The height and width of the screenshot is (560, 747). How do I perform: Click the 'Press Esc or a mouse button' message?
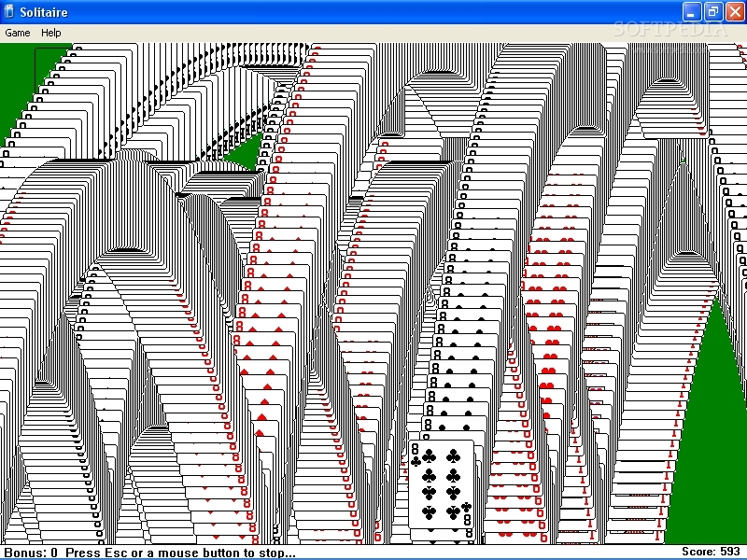180,553
